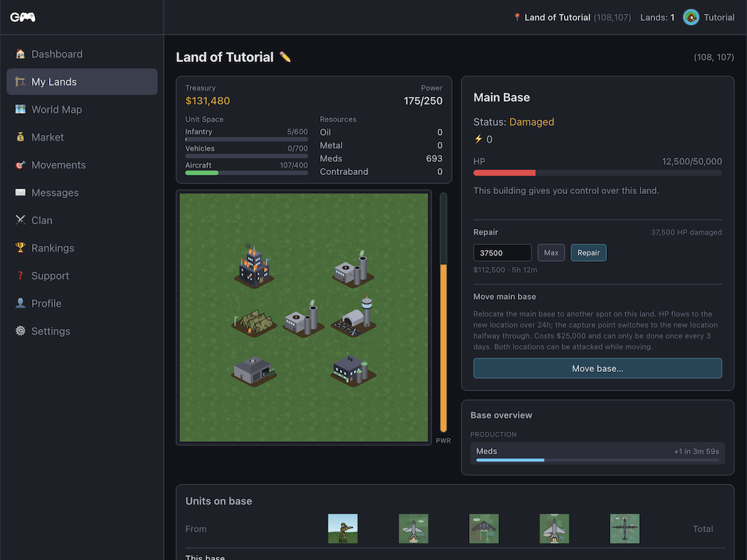
Task: Click the stealth bomber unit thumbnail
Action: tap(484, 528)
